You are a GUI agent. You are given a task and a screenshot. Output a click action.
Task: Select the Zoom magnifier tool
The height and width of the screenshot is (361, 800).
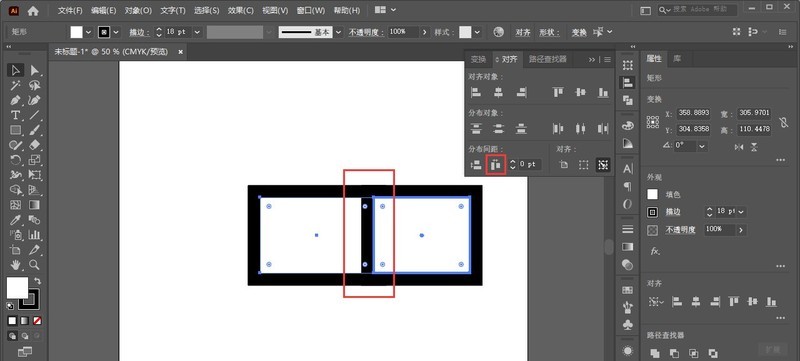coord(35,265)
